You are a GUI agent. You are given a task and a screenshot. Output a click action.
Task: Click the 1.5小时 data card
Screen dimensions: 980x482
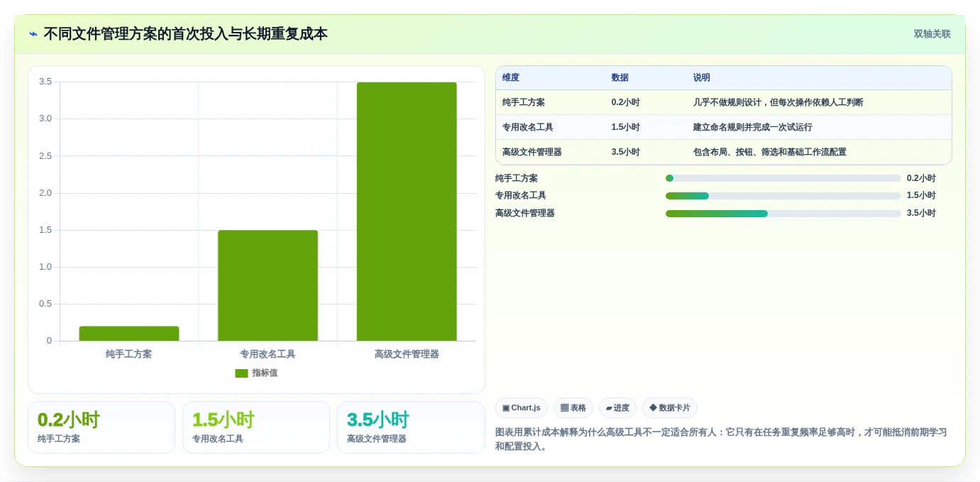coord(256,427)
